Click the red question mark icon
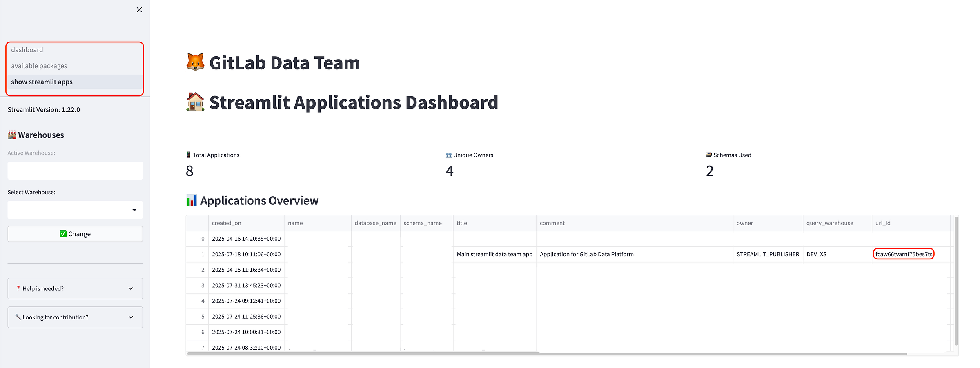The width and height of the screenshot is (980, 368). 18,288
